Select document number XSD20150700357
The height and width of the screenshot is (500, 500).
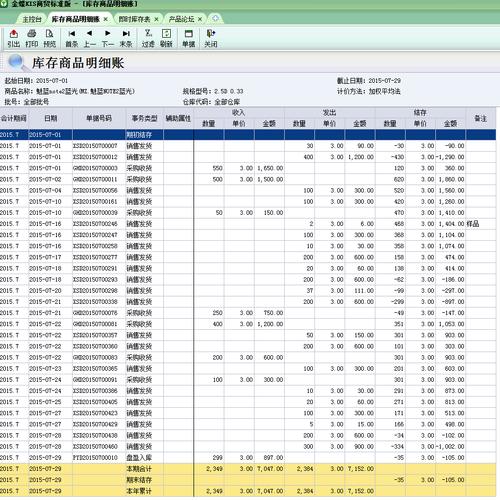click(95, 335)
